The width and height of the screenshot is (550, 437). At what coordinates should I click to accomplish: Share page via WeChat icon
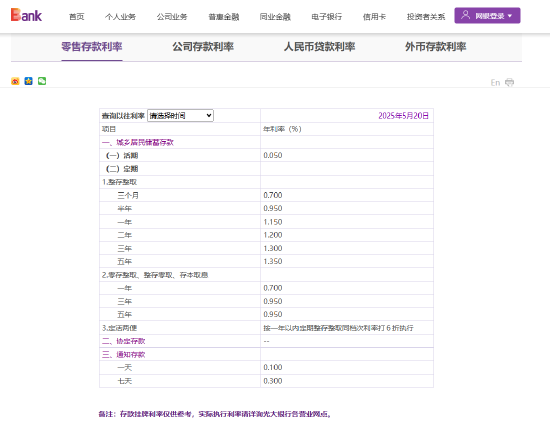point(42,81)
